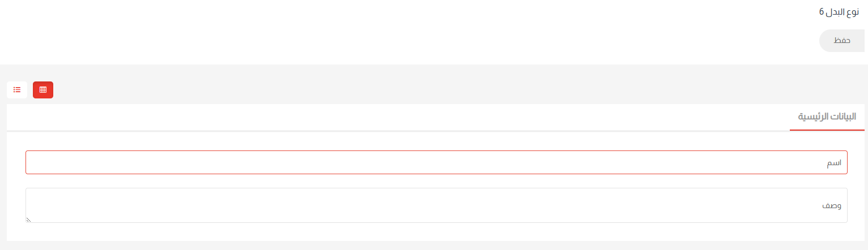
Task: Show records in table grid layout
Action: coord(43,90)
